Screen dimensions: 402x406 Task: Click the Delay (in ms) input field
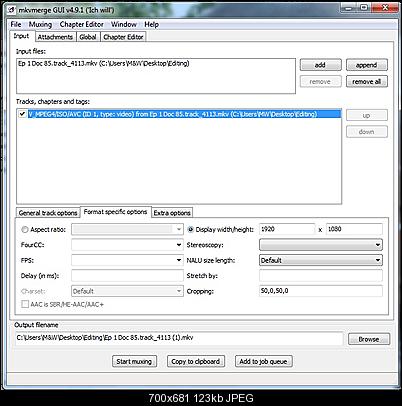pyautogui.click(x=127, y=276)
